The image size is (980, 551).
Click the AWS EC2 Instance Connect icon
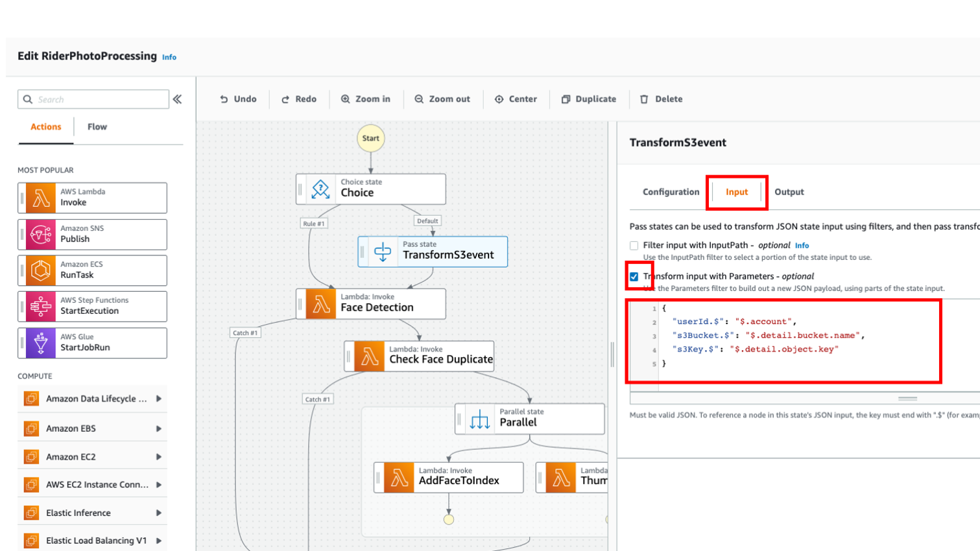pyautogui.click(x=31, y=485)
